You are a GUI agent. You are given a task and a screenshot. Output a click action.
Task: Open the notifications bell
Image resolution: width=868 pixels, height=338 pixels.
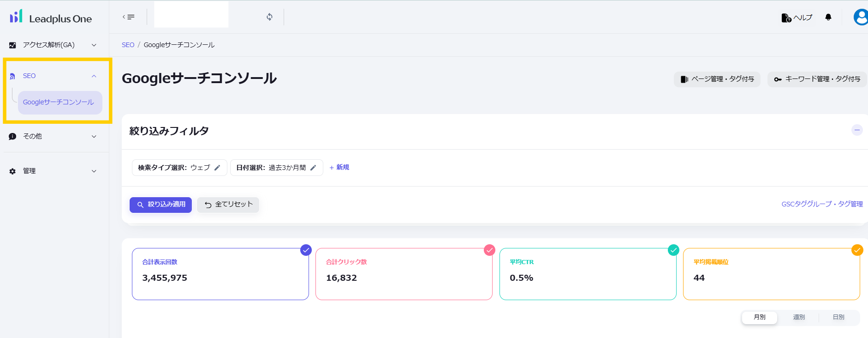click(828, 18)
